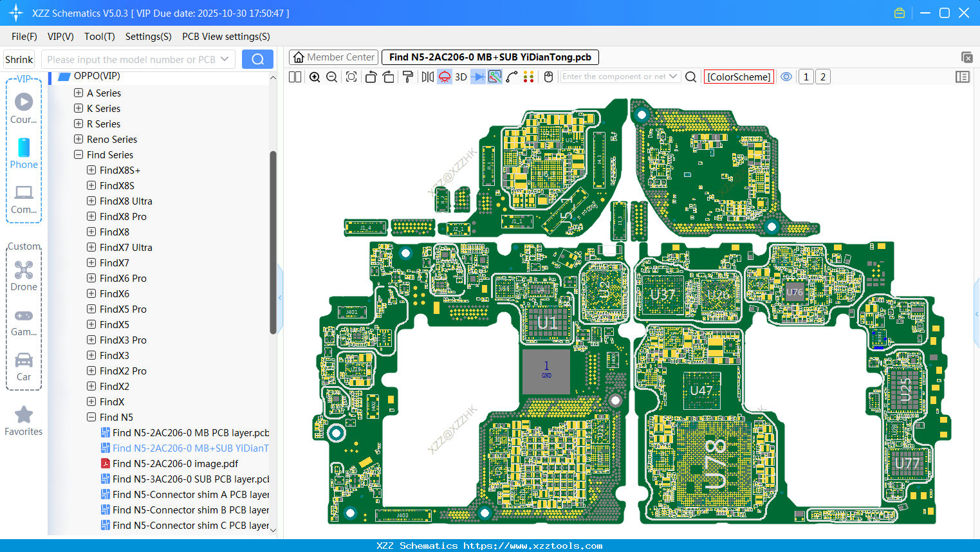The image size is (980, 552).
Task: Click the 3D view toolbar icon
Action: click(x=459, y=77)
